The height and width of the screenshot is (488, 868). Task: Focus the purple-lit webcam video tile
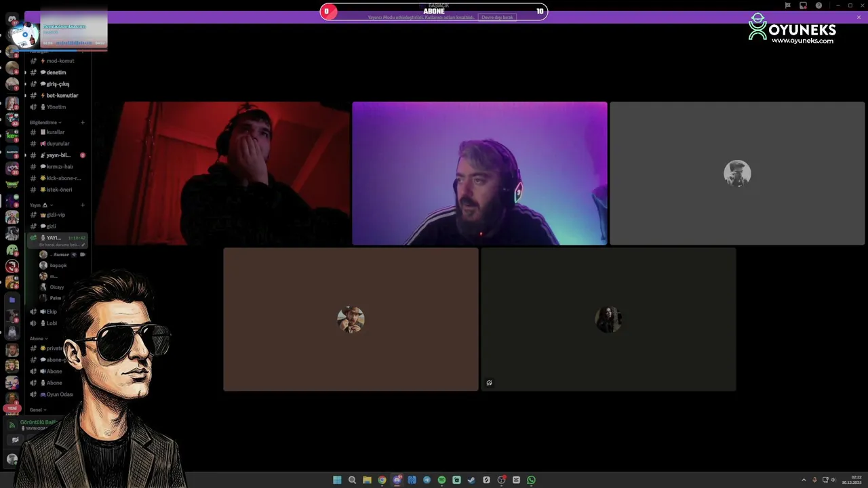pyautogui.click(x=479, y=174)
